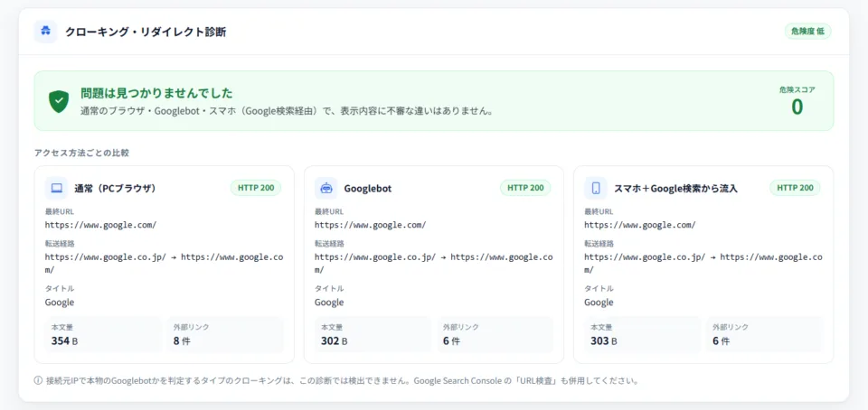868x410 pixels.
Task: Click final URL in the smartphone card
Action: (x=640, y=225)
